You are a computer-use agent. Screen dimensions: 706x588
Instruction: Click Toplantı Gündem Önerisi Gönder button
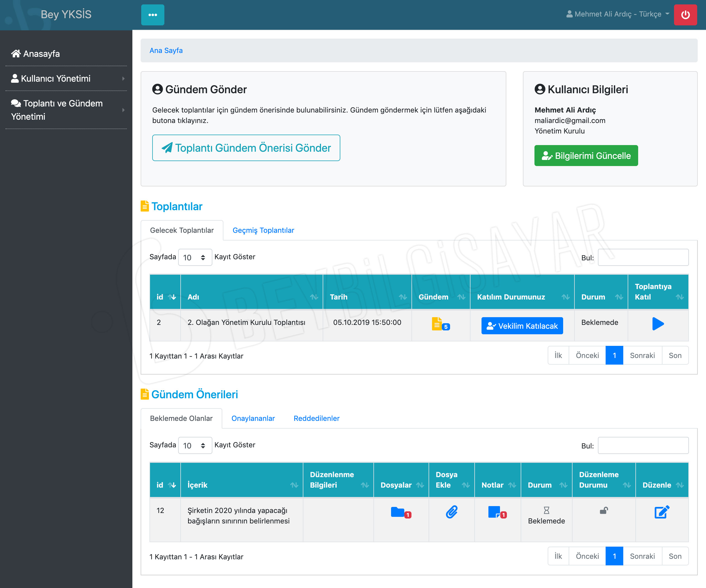pos(246,148)
